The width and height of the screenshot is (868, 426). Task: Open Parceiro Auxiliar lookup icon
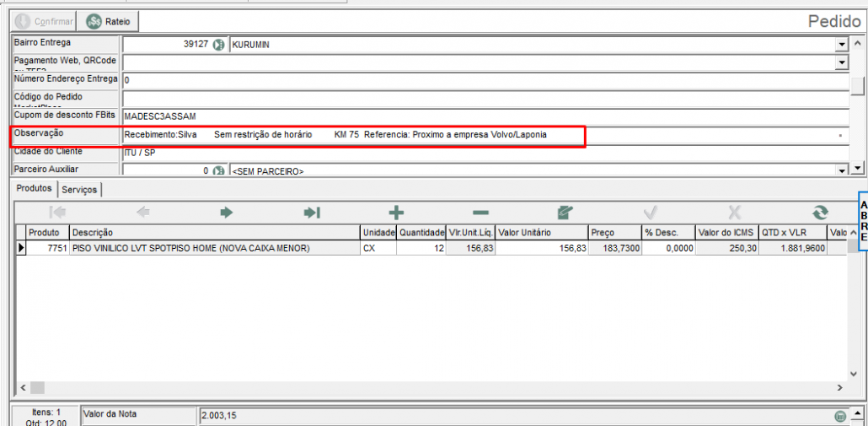[x=218, y=171]
